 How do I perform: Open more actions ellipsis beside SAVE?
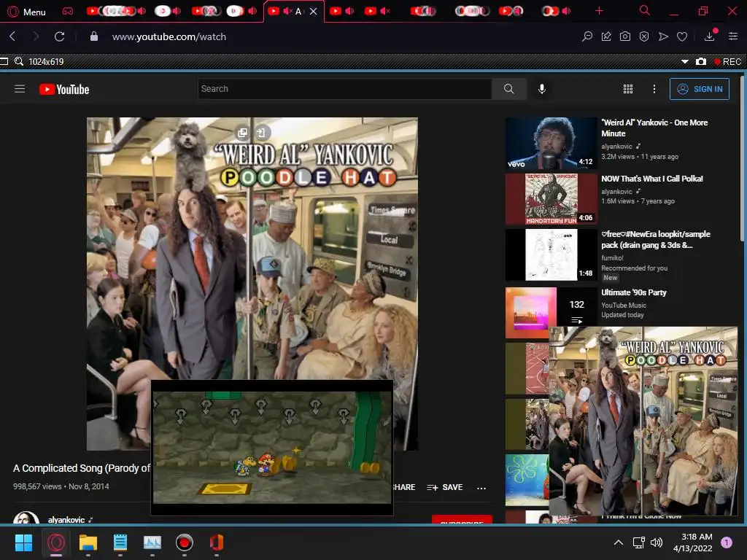(x=481, y=488)
